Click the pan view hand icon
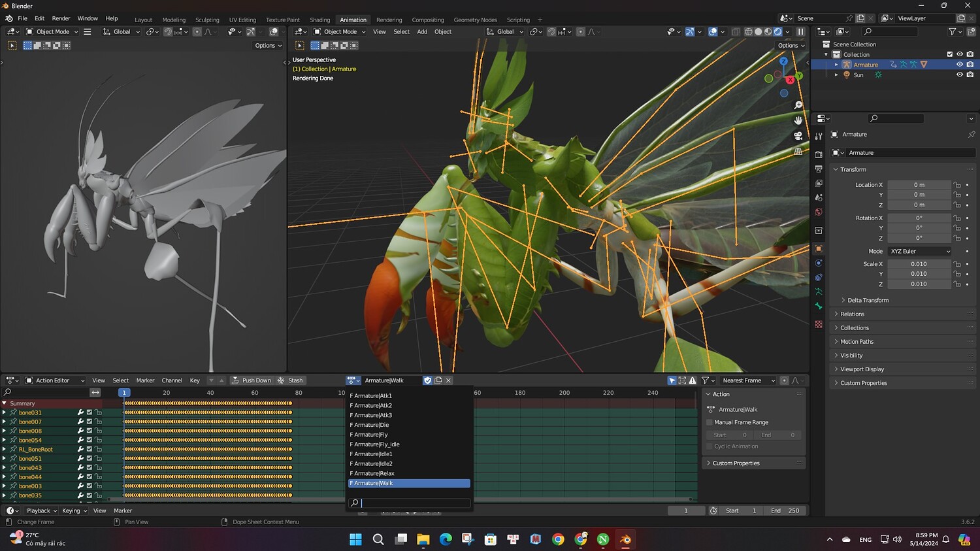 pyautogui.click(x=798, y=120)
